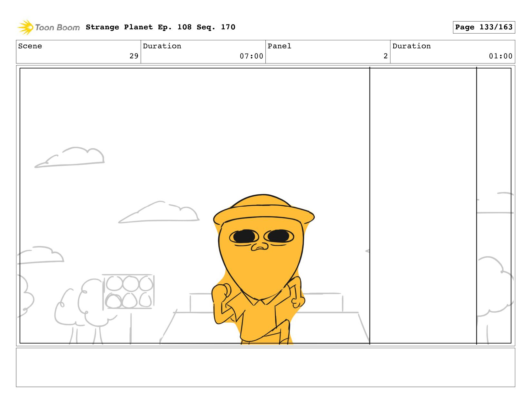Click the 'Scene' label
532x411 pixels.
(30, 46)
